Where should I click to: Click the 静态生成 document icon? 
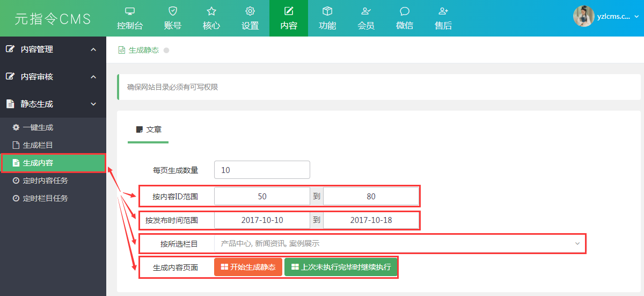(x=10, y=104)
